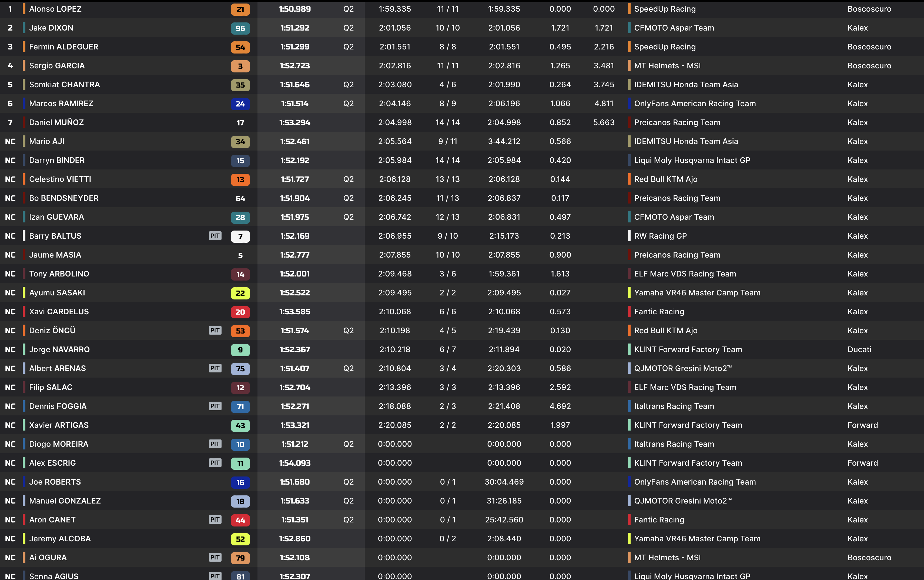Image resolution: width=924 pixels, height=580 pixels.
Task: Click Marcos RAMIREZ best time 1:51.514
Action: point(294,104)
